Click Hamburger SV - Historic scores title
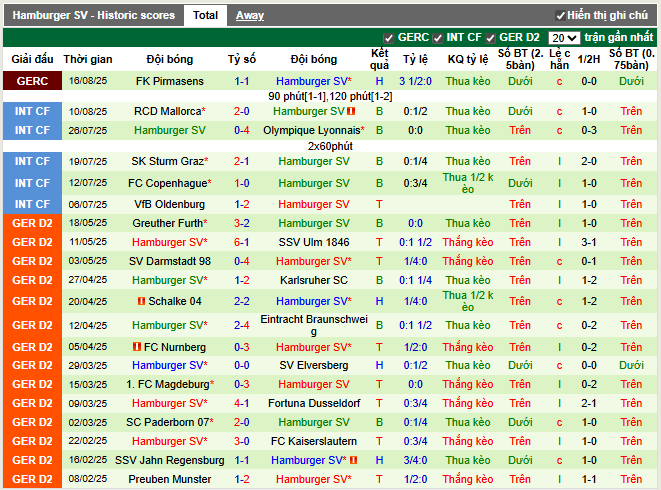 [94, 16]
